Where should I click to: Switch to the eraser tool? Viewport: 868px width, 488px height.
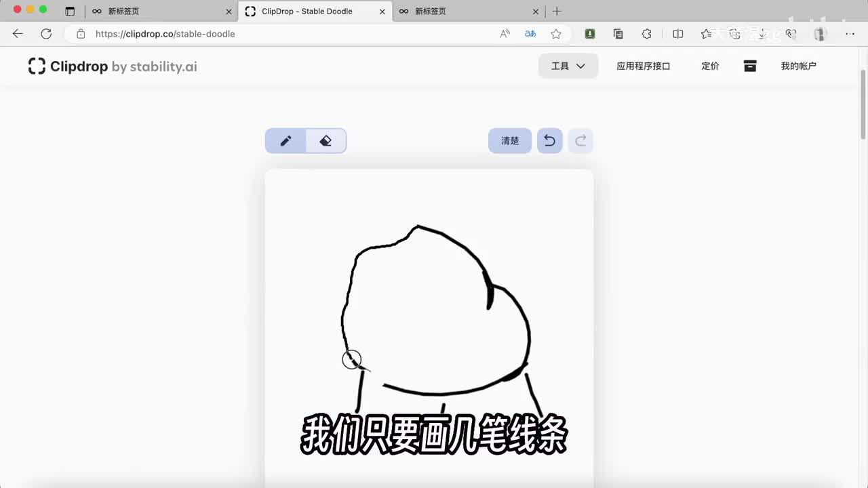tap(325, 141)
